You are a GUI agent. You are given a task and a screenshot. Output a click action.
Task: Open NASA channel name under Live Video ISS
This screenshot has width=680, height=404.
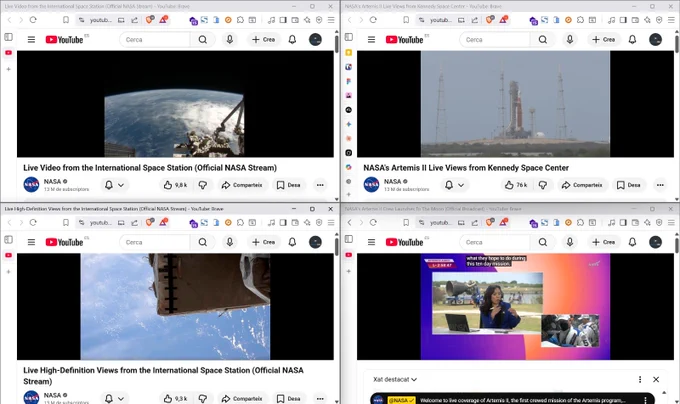52,181
